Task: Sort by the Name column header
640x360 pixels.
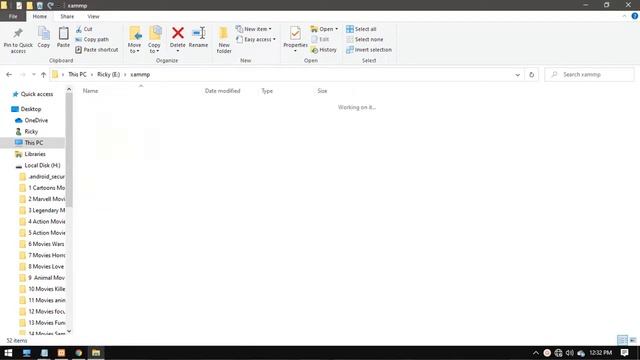Action: point(91,91)
